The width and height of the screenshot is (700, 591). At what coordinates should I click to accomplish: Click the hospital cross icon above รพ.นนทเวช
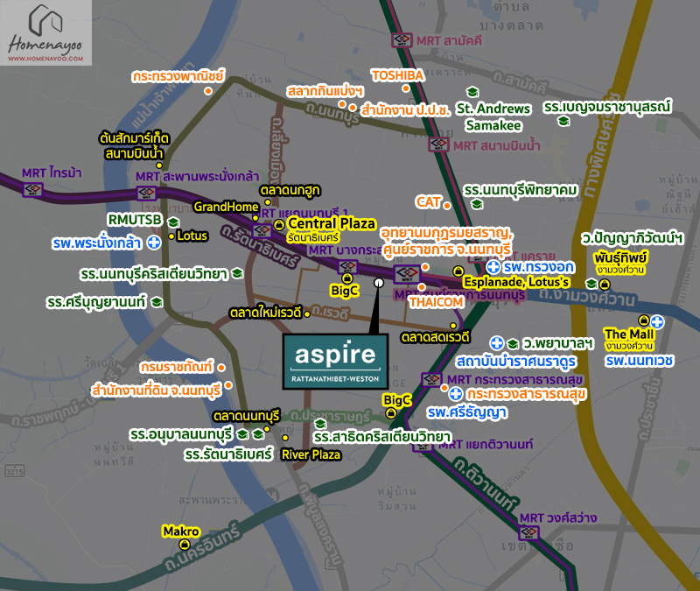click(657, 321)
